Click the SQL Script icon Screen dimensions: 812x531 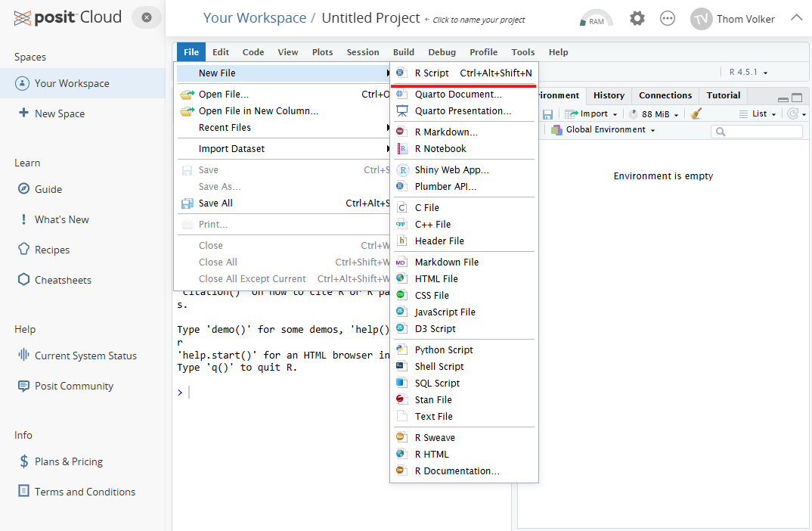click(x=401, y=382)
